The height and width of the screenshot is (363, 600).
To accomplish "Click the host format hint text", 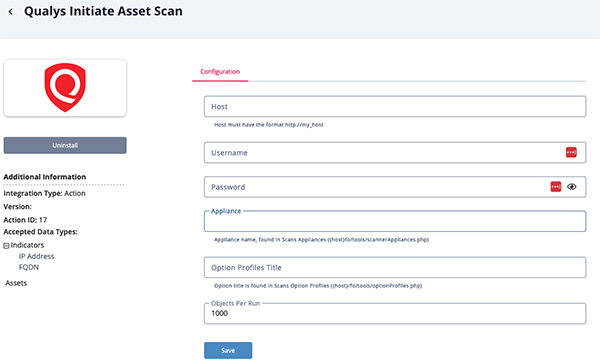I will click(269, 125).
